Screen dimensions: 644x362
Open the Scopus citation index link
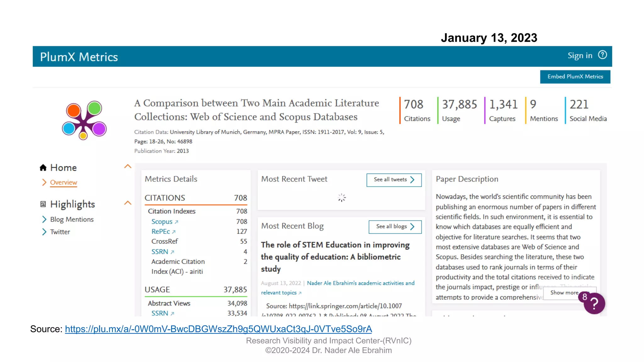pyautogui.click(x=162, y=222)
